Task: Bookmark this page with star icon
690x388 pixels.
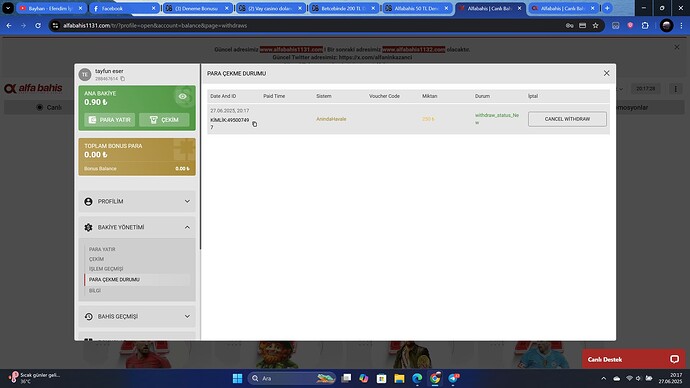Action: click(x=595, y=26)
